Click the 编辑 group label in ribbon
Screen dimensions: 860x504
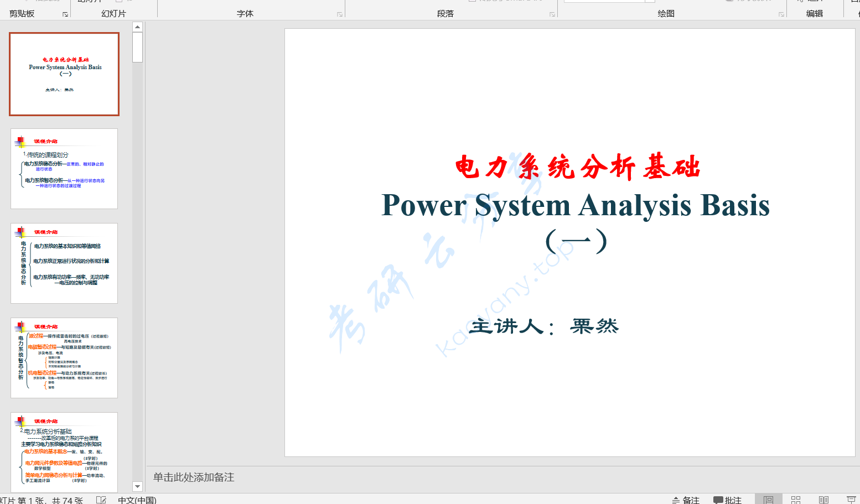815,13
